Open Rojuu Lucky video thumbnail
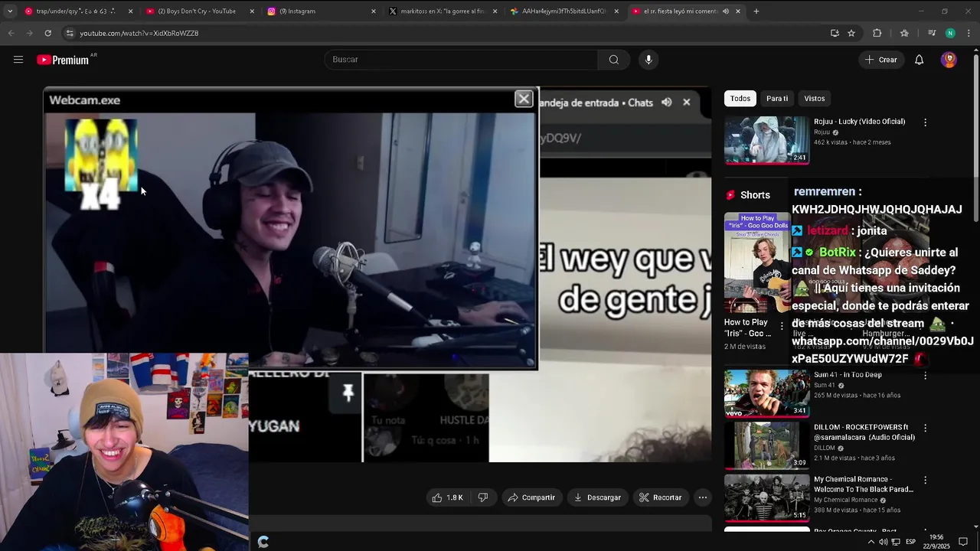Image resolution: width=980 pixels, height=551 pixels. click(766, 140)
